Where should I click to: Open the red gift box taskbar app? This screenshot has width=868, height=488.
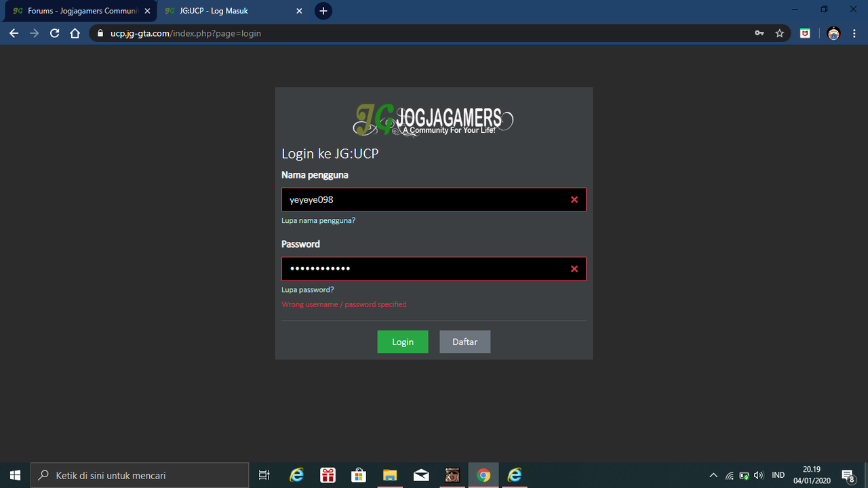click(328, 475)
